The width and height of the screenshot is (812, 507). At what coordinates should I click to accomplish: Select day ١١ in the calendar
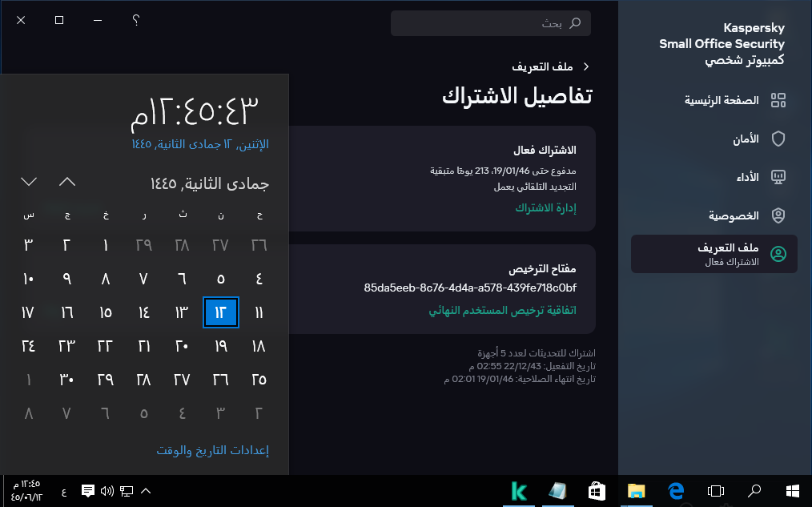(259, 312)
